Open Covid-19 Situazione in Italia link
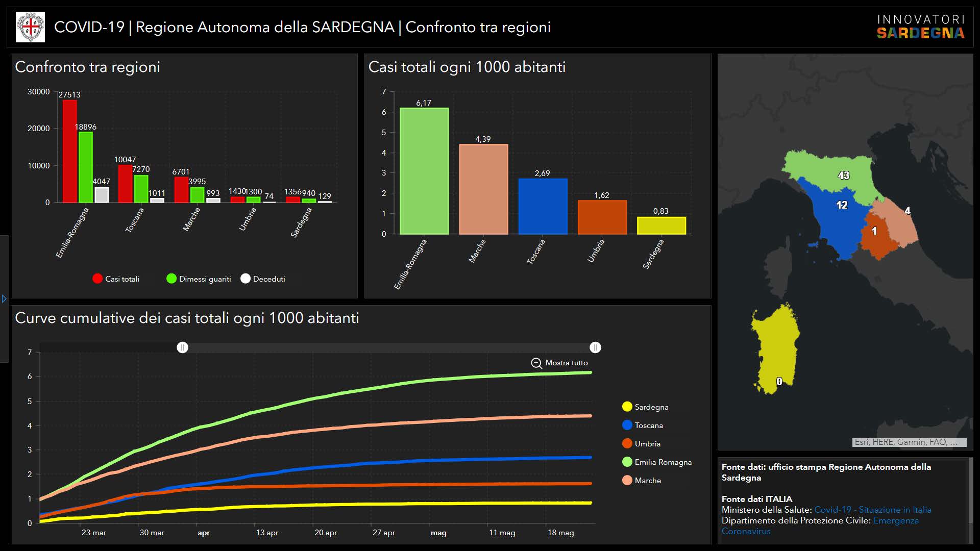 pyautogui.click(x=872, y=510)
